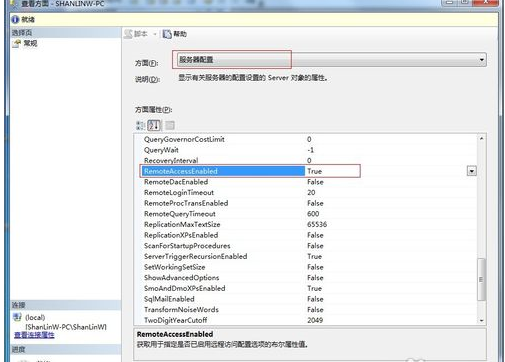Select the QueryWait property row

click(306, 150)
